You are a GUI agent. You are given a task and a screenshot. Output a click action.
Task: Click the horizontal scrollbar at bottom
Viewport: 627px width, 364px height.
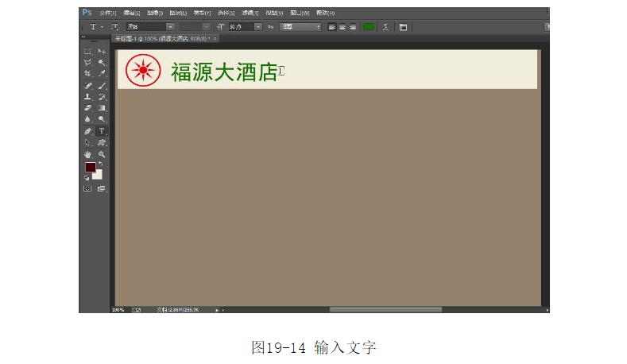[x=385, y=309]
